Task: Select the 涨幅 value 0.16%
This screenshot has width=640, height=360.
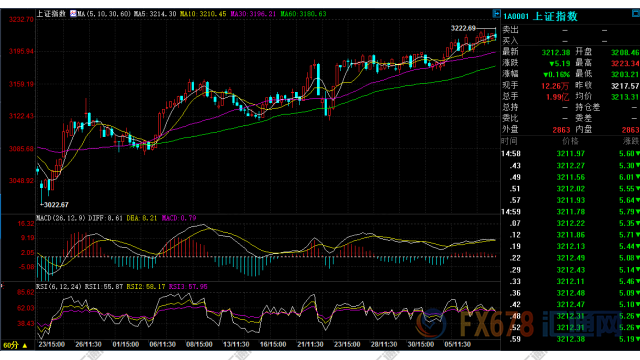Action: [557, 74]
